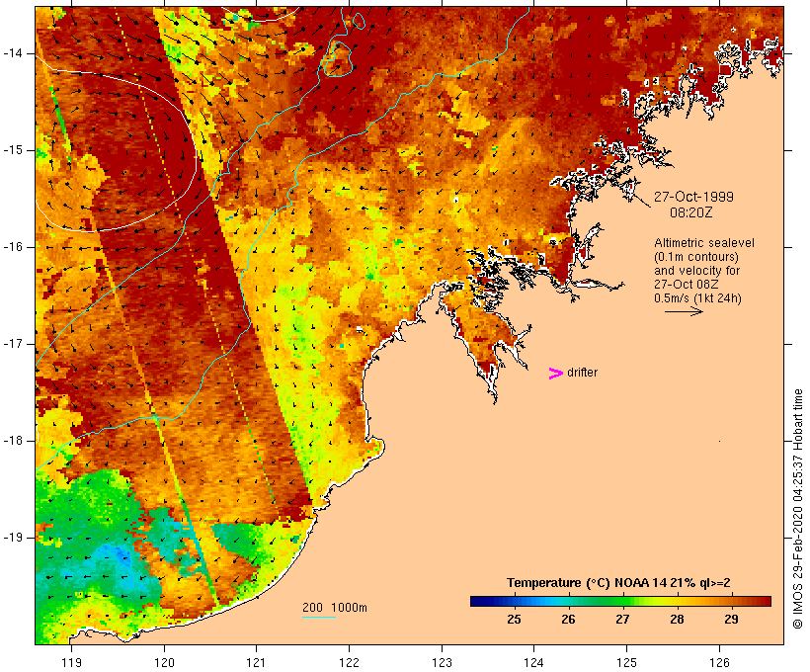Click the '200 1000m' bathymetry legend text
Screen dimensions: 810x672
[x=335, y=608]
